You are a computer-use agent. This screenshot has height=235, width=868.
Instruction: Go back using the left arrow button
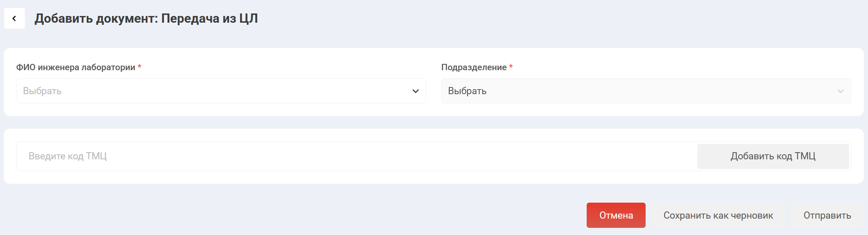pyautogui.click(x=14, y=18)
